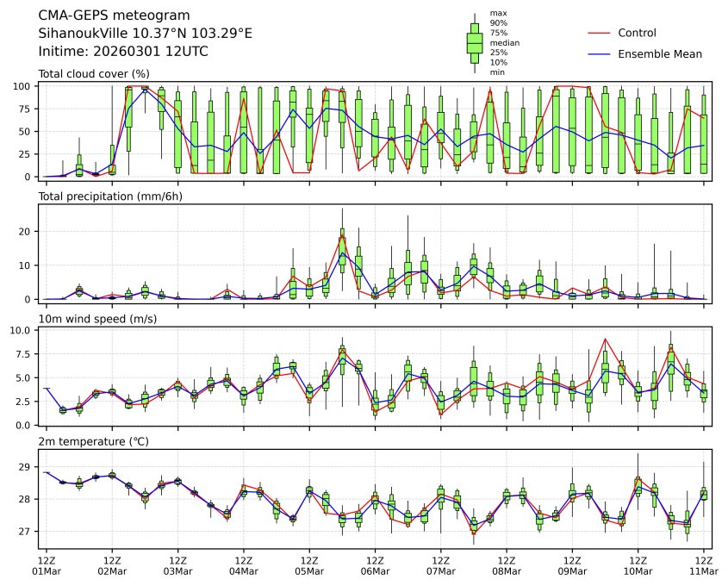The height and width of the screenshot is (586, 728).
Task: Click the red Control legend line
Action: point(599,33)
